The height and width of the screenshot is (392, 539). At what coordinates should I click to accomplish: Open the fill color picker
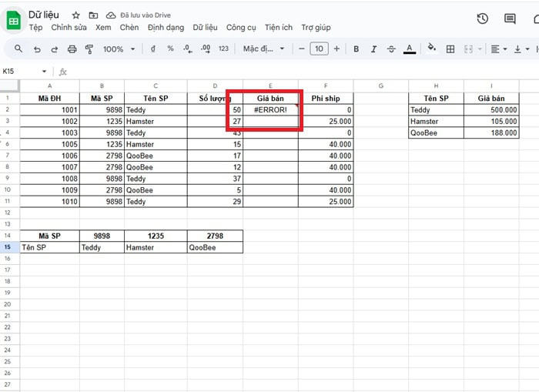pos(432,49)
